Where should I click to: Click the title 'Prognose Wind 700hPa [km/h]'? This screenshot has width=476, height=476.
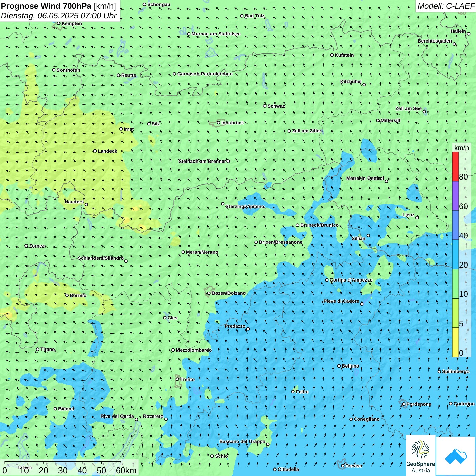58,6
